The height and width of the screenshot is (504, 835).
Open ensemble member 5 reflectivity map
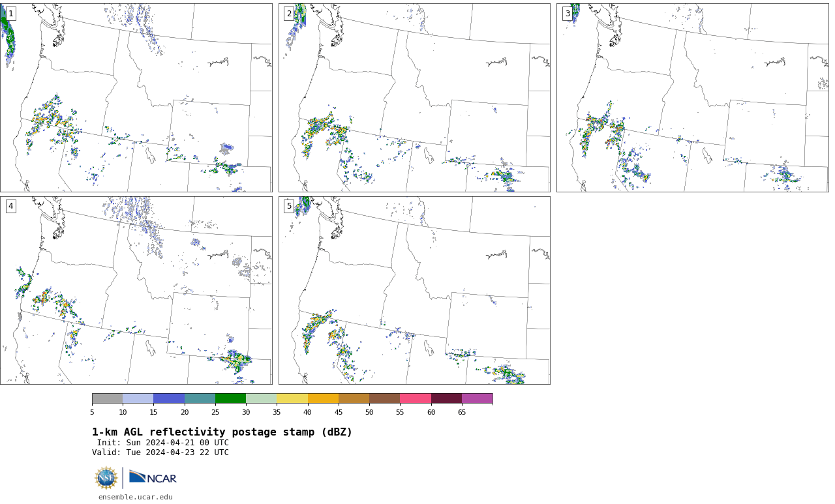[x=414, y=290]
